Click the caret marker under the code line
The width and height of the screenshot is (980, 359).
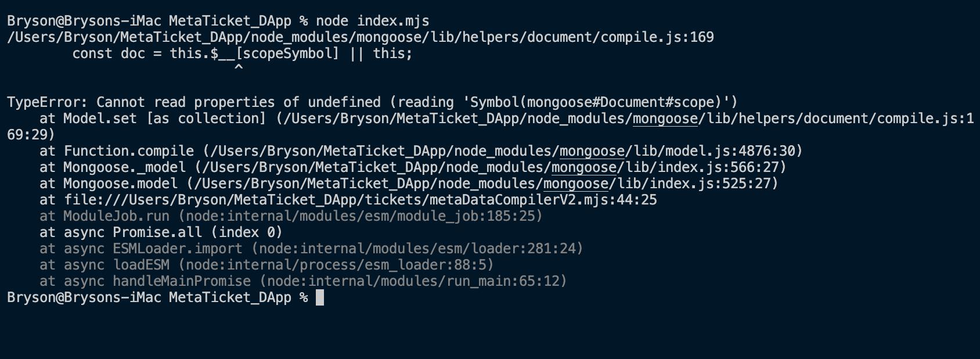click(x=238, y=68)
